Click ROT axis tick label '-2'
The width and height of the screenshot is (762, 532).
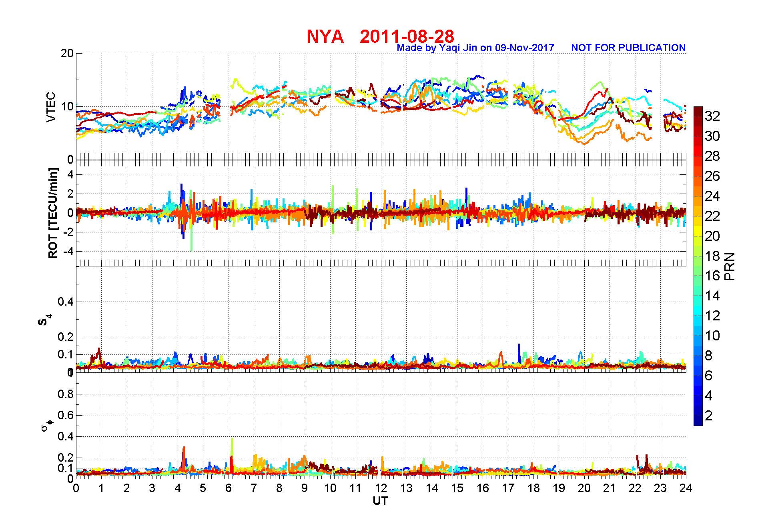(69, 232)
